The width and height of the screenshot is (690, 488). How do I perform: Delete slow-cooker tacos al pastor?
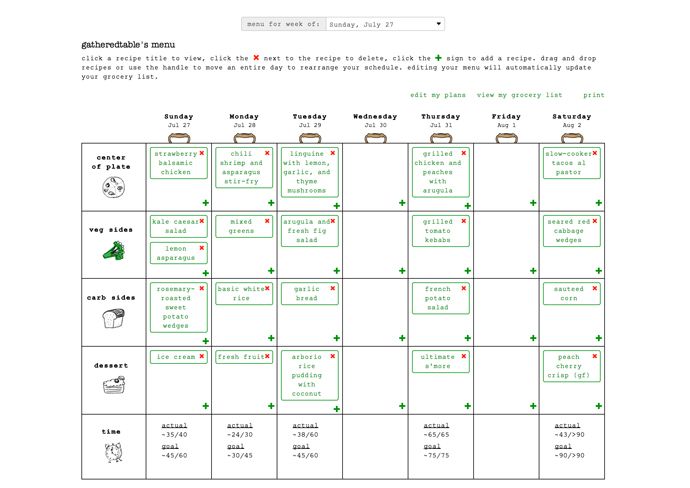(595, 153)
